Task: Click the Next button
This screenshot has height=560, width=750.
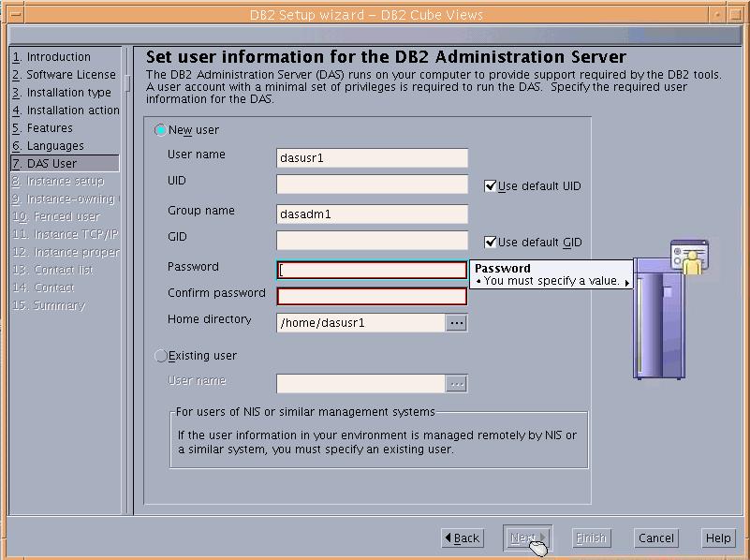Action: pos(527,538)
